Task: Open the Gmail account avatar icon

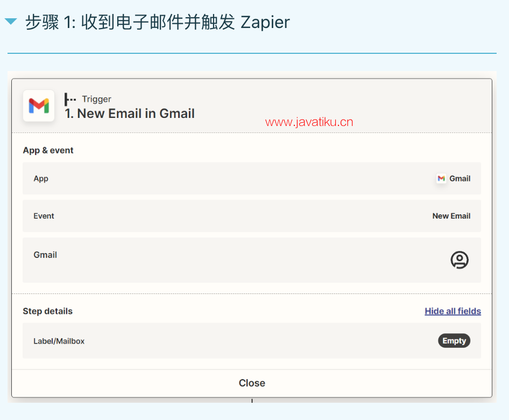Action: 459,260
